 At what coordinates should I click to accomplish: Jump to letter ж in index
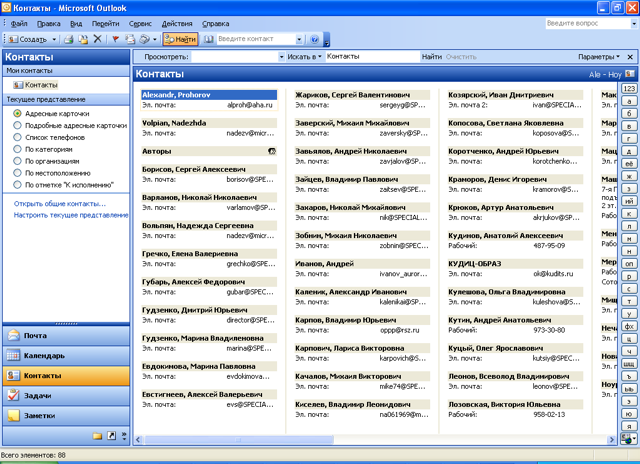629,176
